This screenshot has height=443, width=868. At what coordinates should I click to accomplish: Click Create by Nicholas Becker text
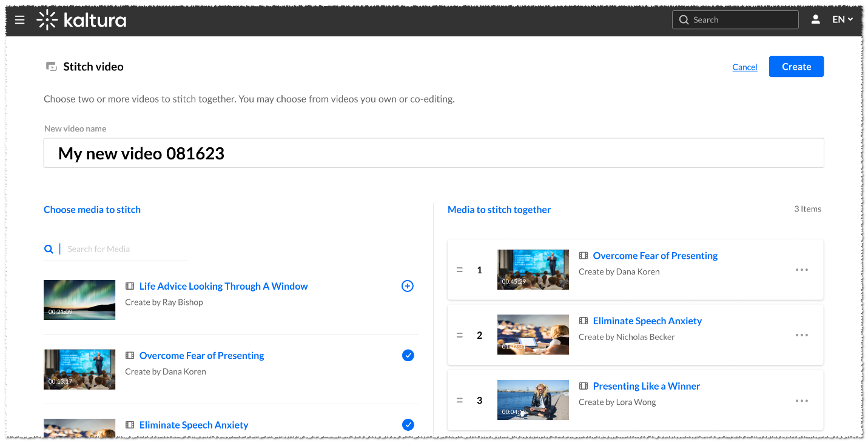(627, 337)
